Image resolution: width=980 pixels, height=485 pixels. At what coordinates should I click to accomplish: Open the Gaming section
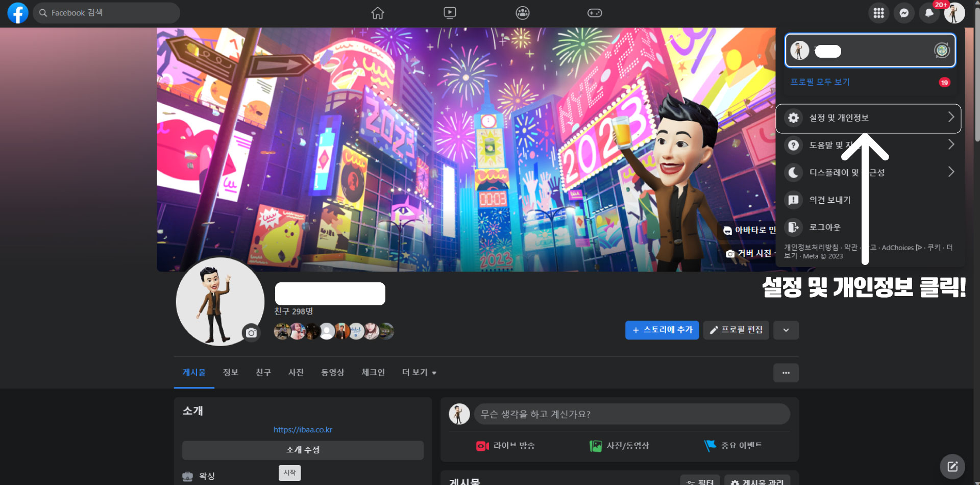click(x=595, y=13)
